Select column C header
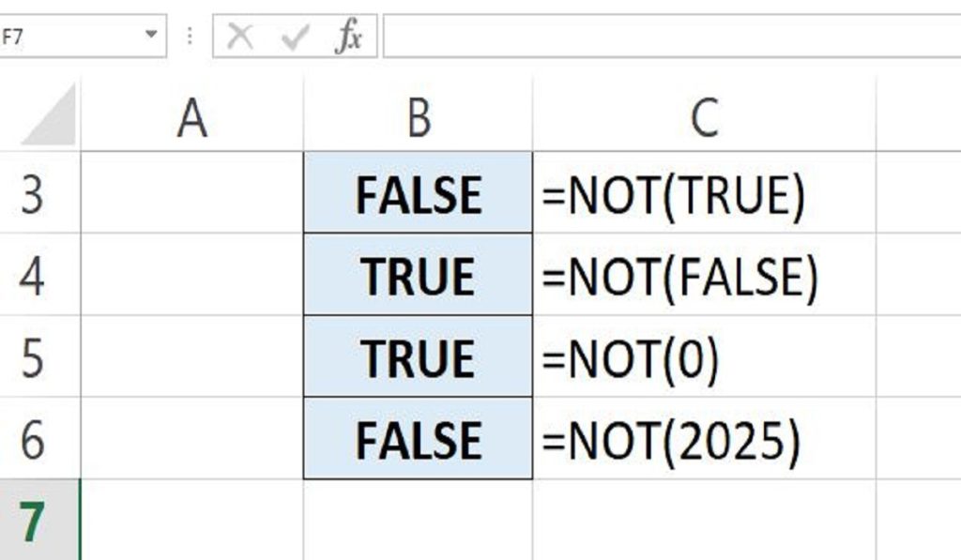Viewport: 961px width, 560px height. [x=704, y=117]
